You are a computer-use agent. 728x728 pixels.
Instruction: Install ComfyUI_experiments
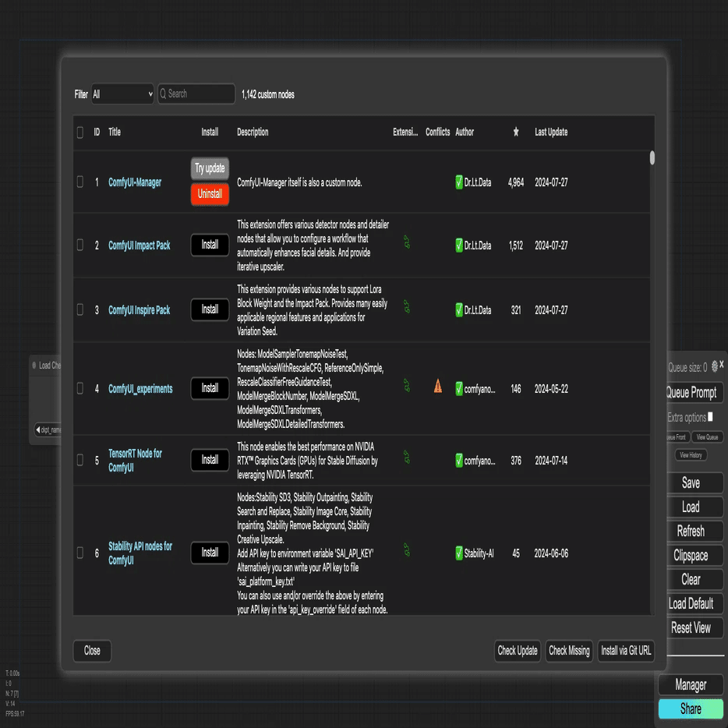pos(210,388)
